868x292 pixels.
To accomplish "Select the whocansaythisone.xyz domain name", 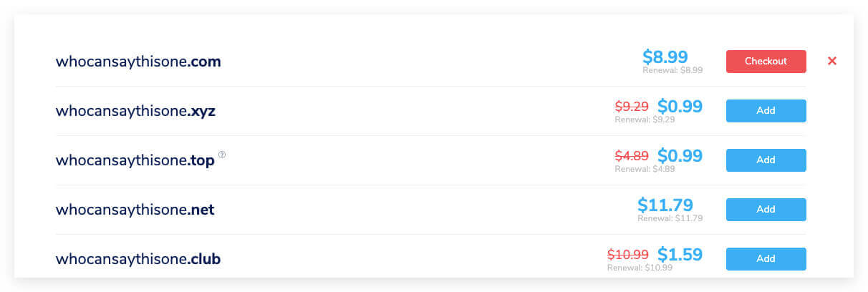I will 135,112.
